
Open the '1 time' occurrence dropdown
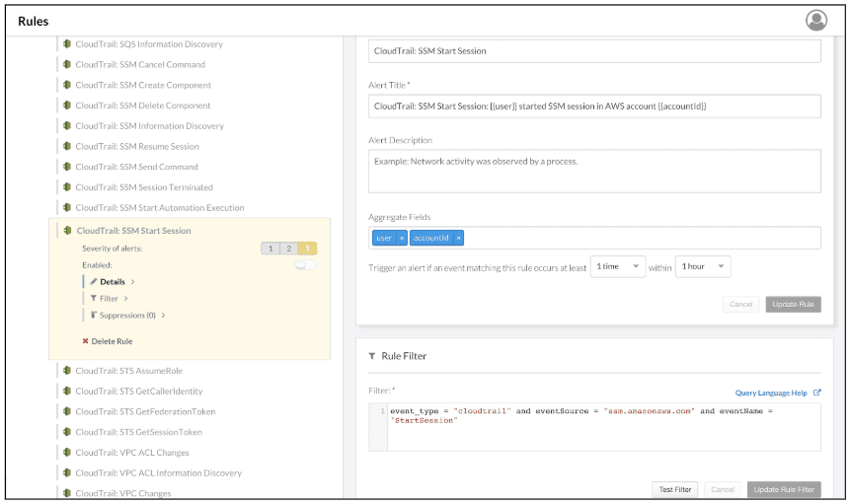pyautogui.click(x=617, y=267)
